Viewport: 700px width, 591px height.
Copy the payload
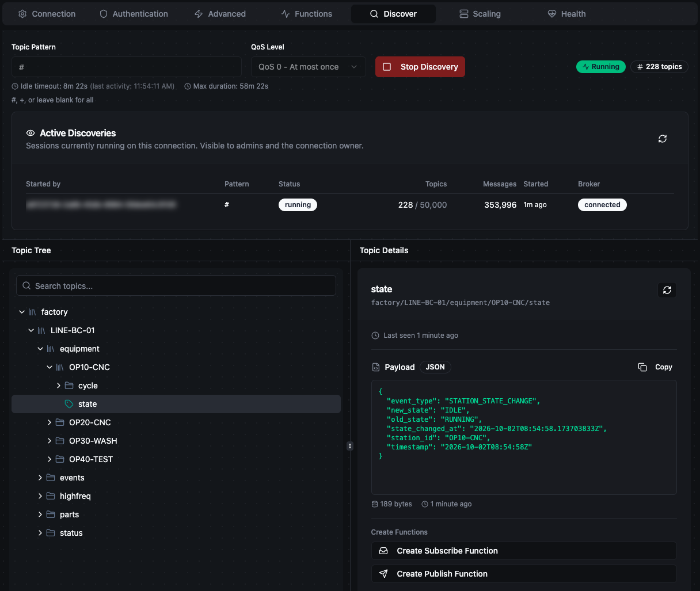(655, 367)
